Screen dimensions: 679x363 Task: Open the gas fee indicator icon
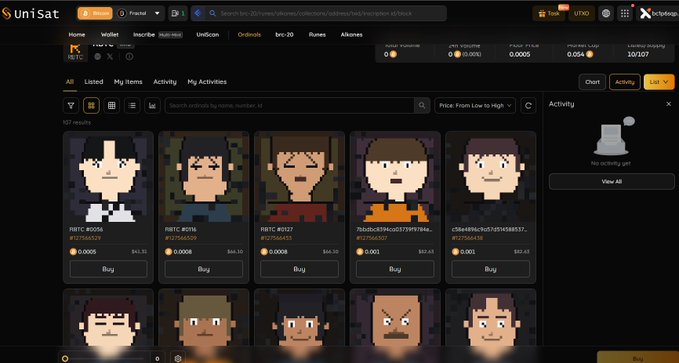pyautogui.click(x=178, y=13)
